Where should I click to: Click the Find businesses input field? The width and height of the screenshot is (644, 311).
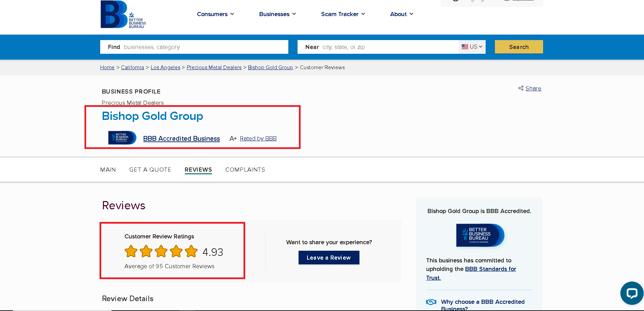205,47
